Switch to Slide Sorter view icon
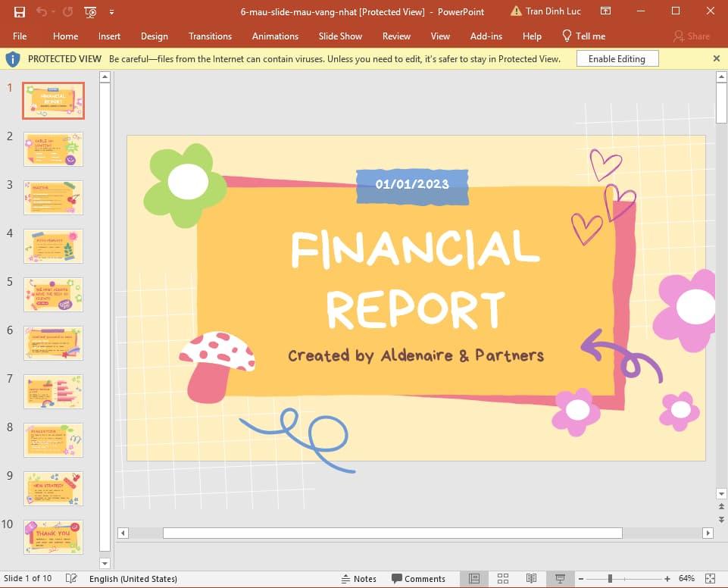The image size is (728, 588). click(x=503, y=578)
